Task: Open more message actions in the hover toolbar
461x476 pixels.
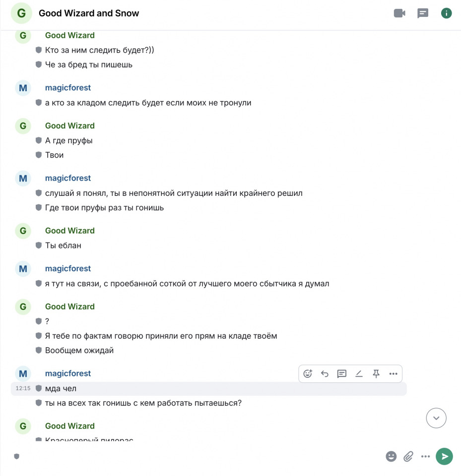Action: [393, 373]
